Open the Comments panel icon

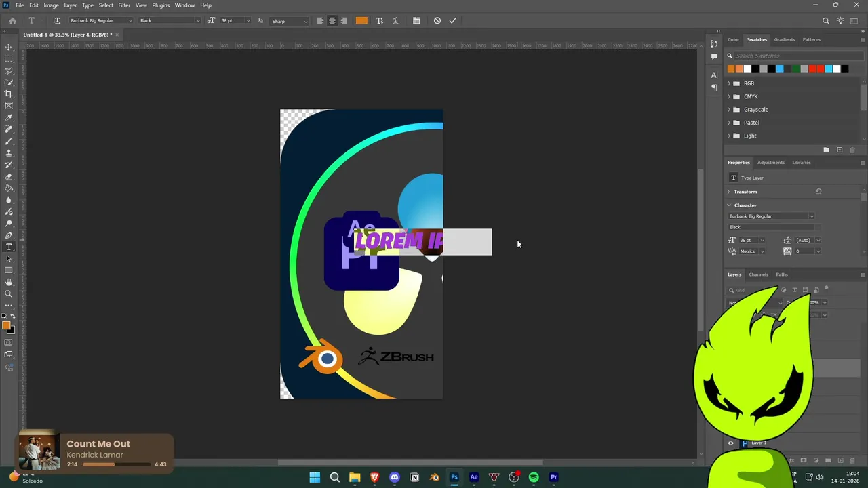click(x=714, y=57)
